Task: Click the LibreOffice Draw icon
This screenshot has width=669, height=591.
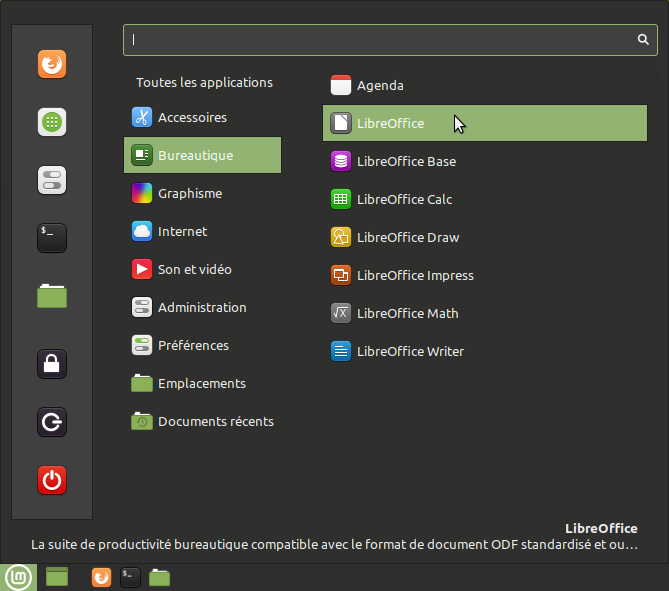Action: click(x=341, y=237)
